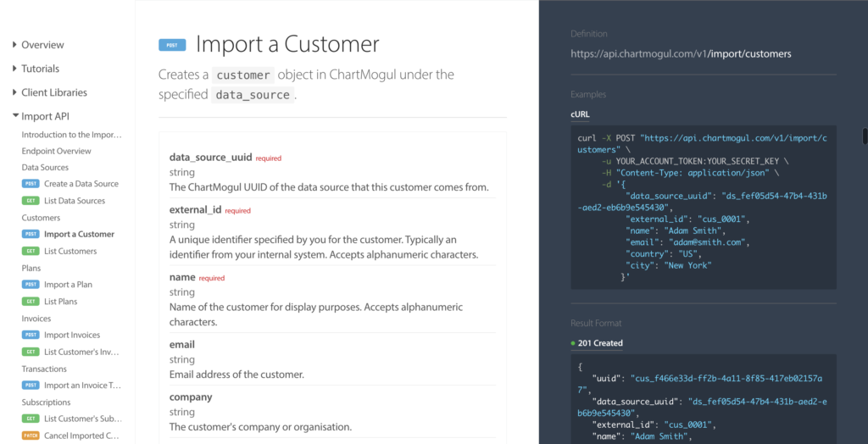Open List Data Sources
868x444 pixels.
click(75, 201)
